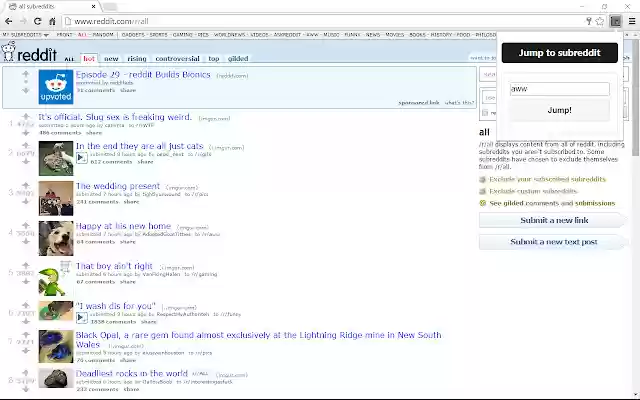This screenshot has height=400, width=640.
Task: Click the page vertical scrollbar thumb
Action: tap(636, 98)
